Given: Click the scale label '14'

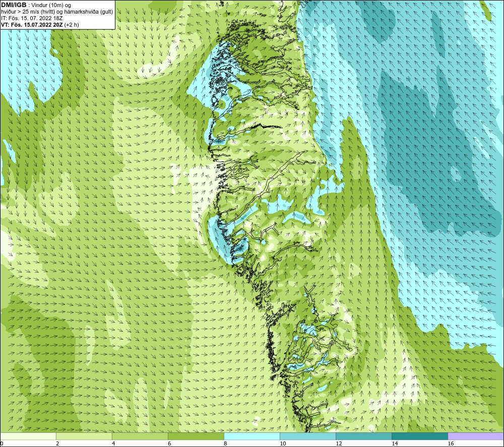Looking at the screenshot, I should 395,444.
